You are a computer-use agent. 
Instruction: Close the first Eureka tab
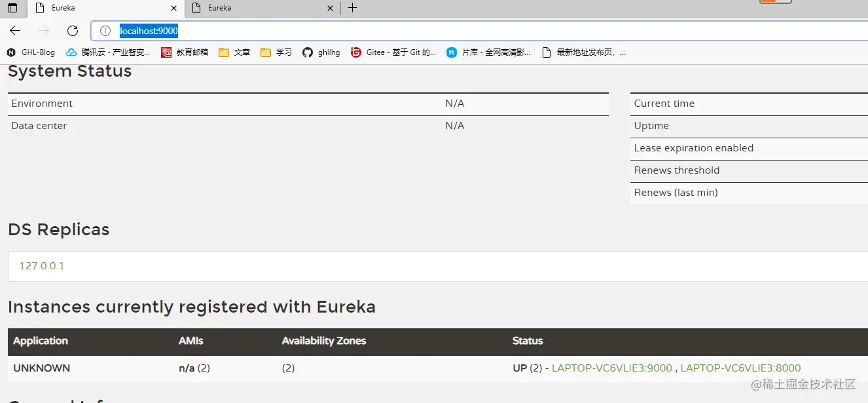pos(173,8)
